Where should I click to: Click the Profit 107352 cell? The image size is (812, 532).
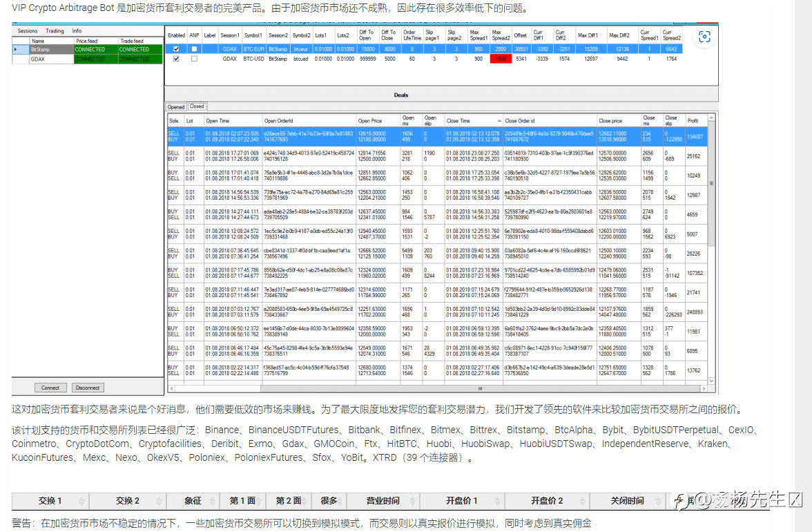coord(695,273)
